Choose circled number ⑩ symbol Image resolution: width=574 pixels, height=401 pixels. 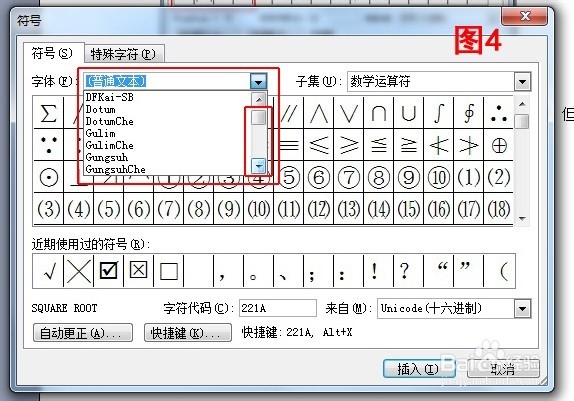pos(439,177)
